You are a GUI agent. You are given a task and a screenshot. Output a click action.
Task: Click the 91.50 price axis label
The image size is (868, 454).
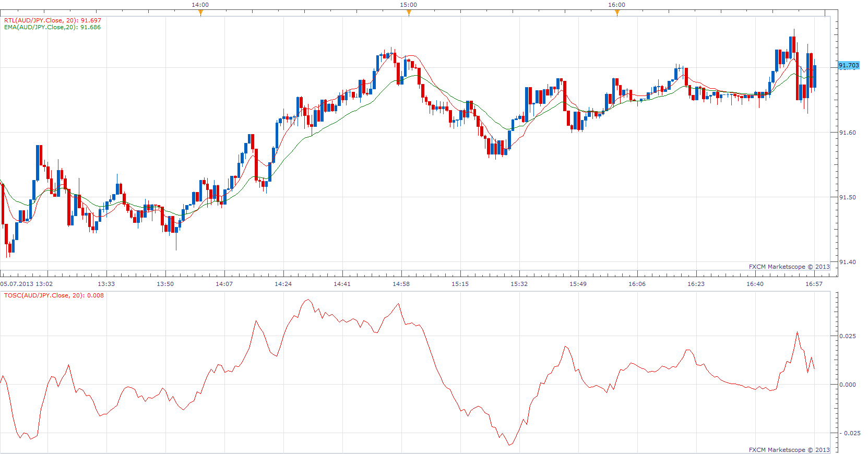pyautogui.click(x=847, y=197)
